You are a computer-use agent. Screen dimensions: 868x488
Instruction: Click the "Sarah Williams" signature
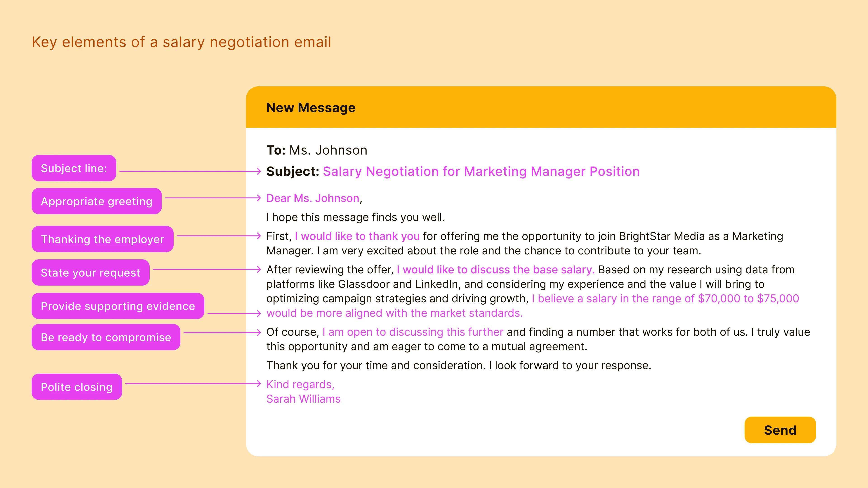pos(303,399)
